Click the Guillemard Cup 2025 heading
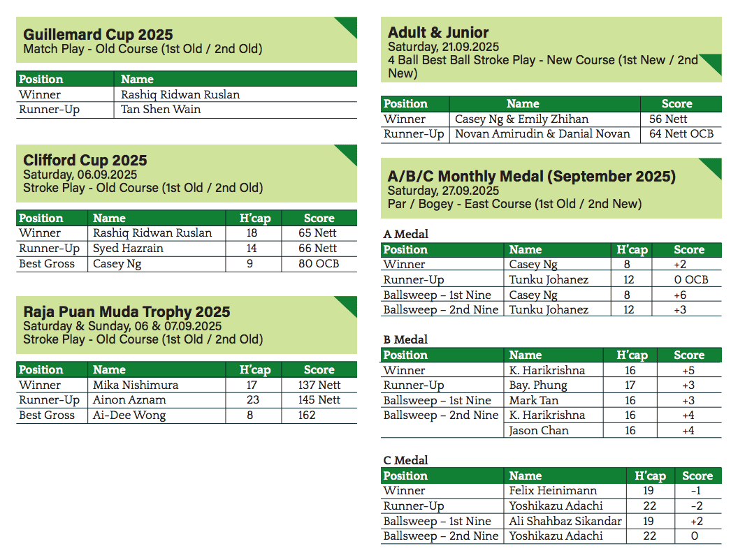Screen dimensions: 731x560 [98, 35]
